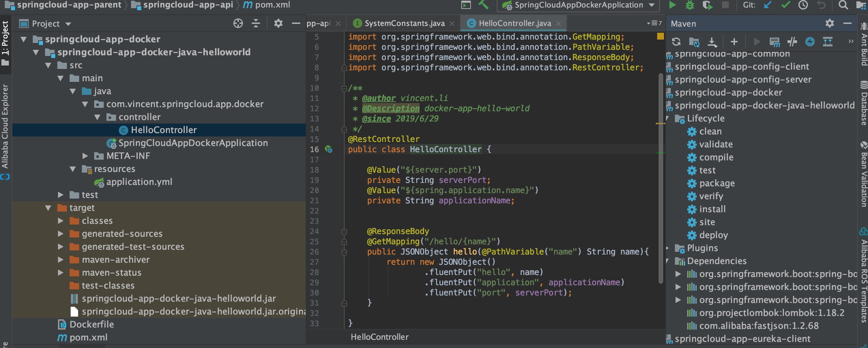Open the Select Run/Debug Configuration icon

[x=466, y=5]
